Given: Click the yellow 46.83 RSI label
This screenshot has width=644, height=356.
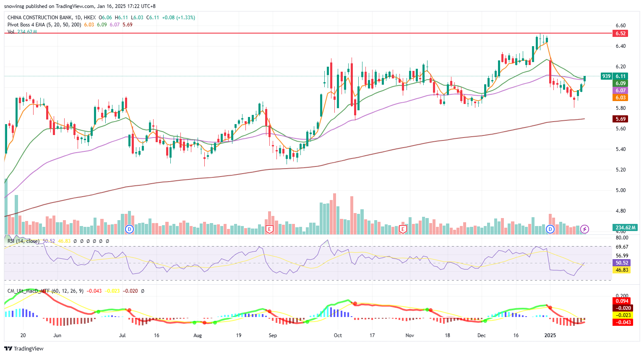Looking at the screenshot, I should [622, 270].
